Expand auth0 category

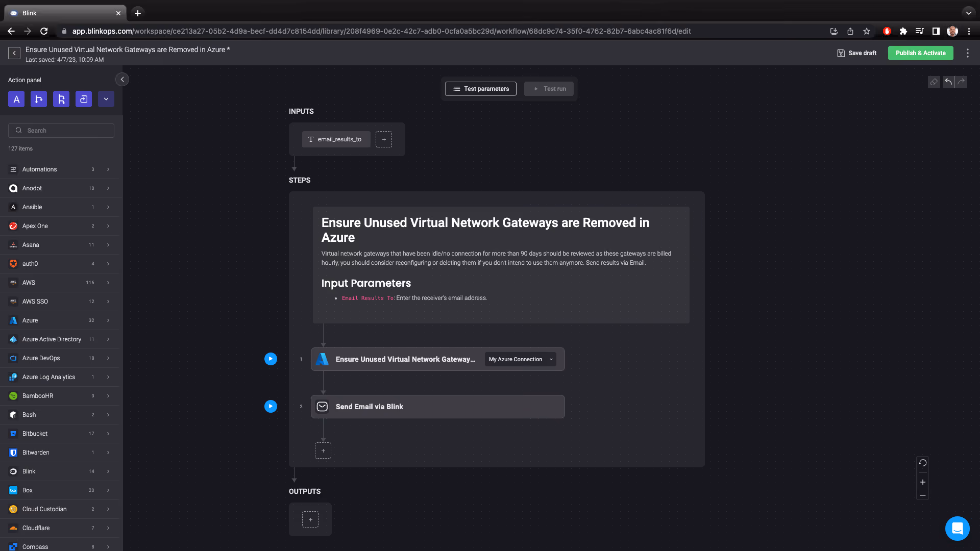pos(59,264)
